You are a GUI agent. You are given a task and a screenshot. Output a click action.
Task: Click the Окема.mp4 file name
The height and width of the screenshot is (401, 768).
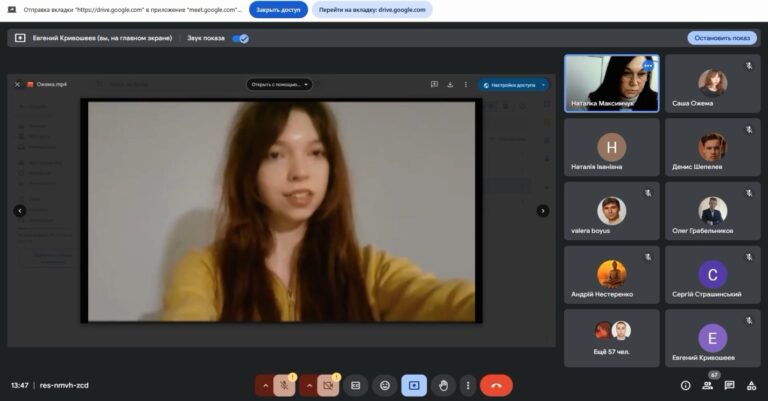(51, 84)
